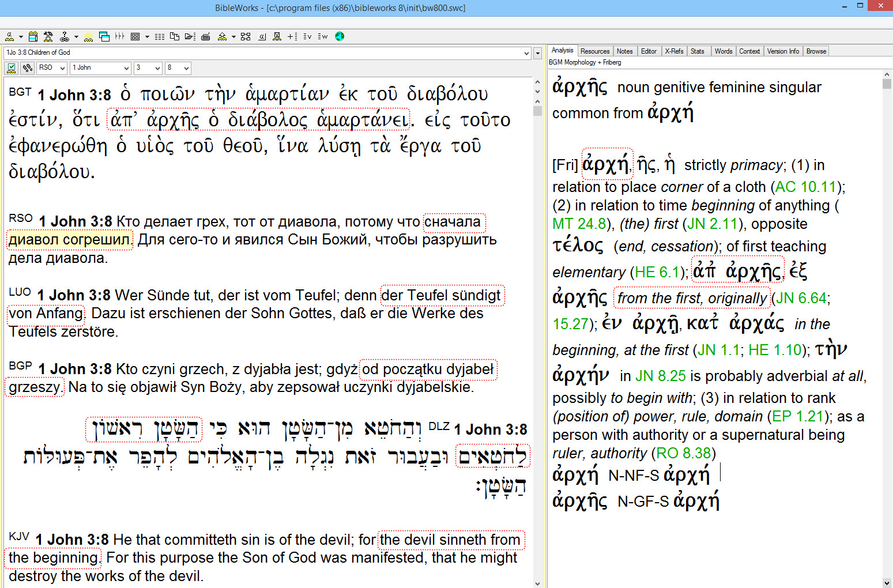Click the boxed alpha toolbar icon

point(262,37)
